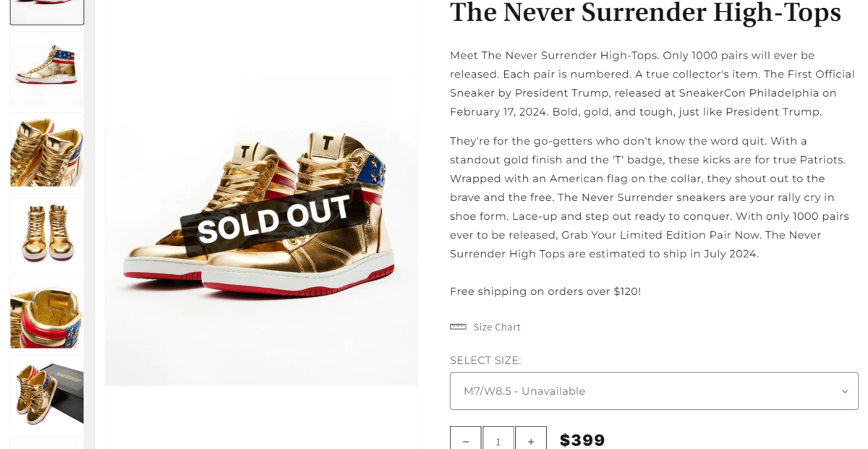Click the free shipping notice text

(x=545, y=291)
